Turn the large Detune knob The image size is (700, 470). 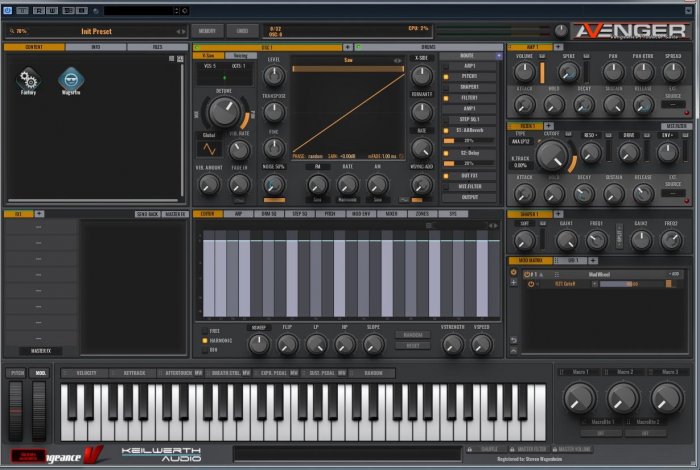point(224,112)
